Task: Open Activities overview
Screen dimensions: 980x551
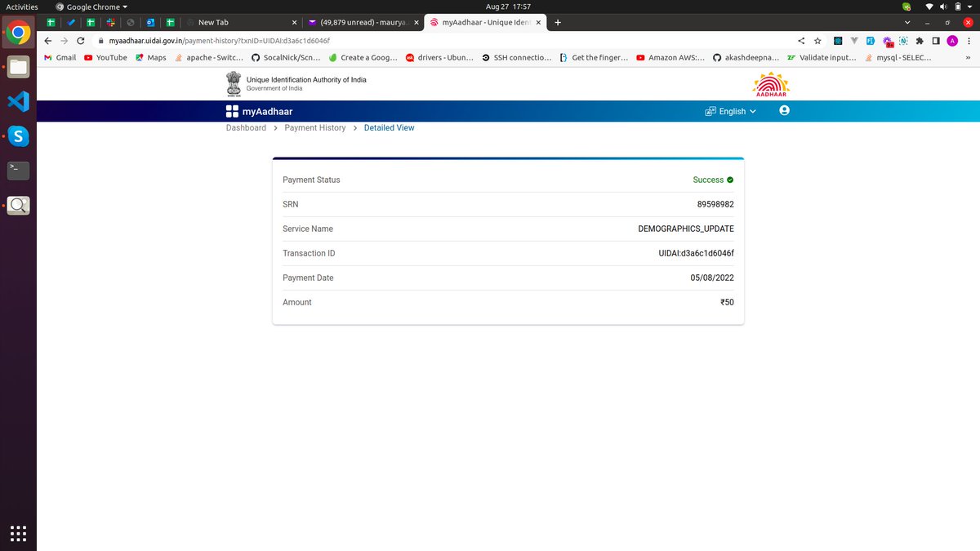Action: [x=22, y=7]
